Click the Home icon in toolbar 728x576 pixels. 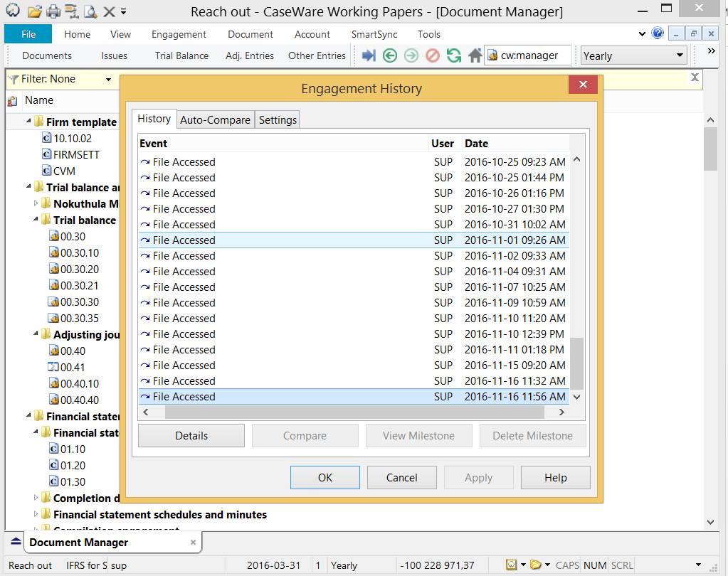click(475, 55)
